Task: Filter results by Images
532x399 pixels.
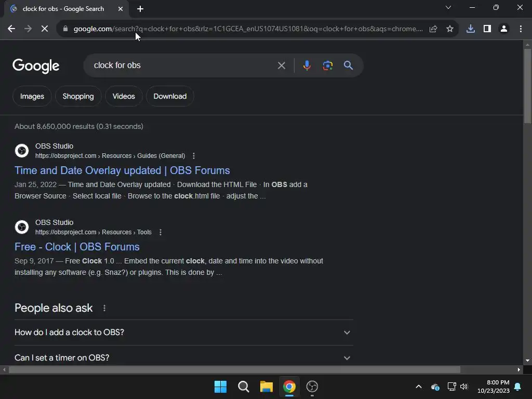Action: 32,96
